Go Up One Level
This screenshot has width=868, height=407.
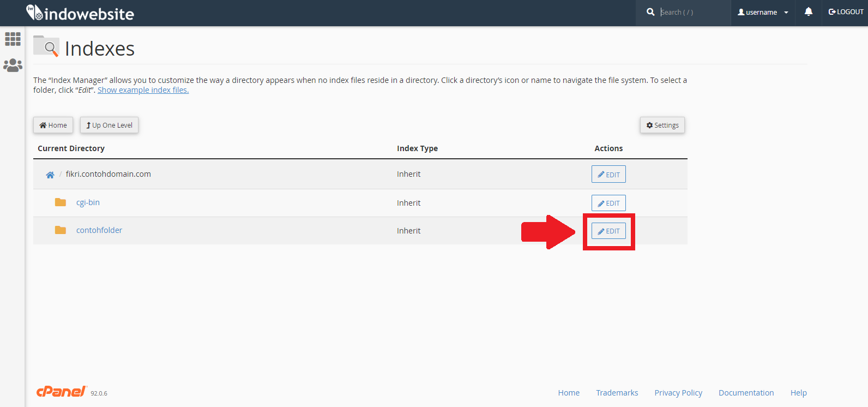[109, 125]
